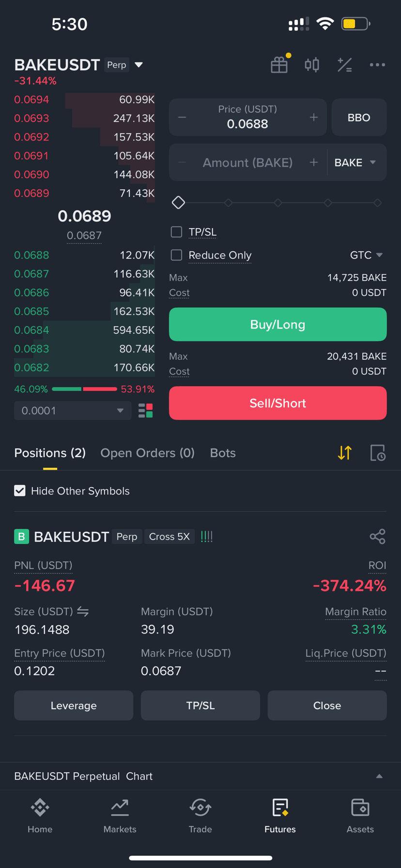
Task: Enable the TP/SL checkbox
Action: [x=176, y=232]
